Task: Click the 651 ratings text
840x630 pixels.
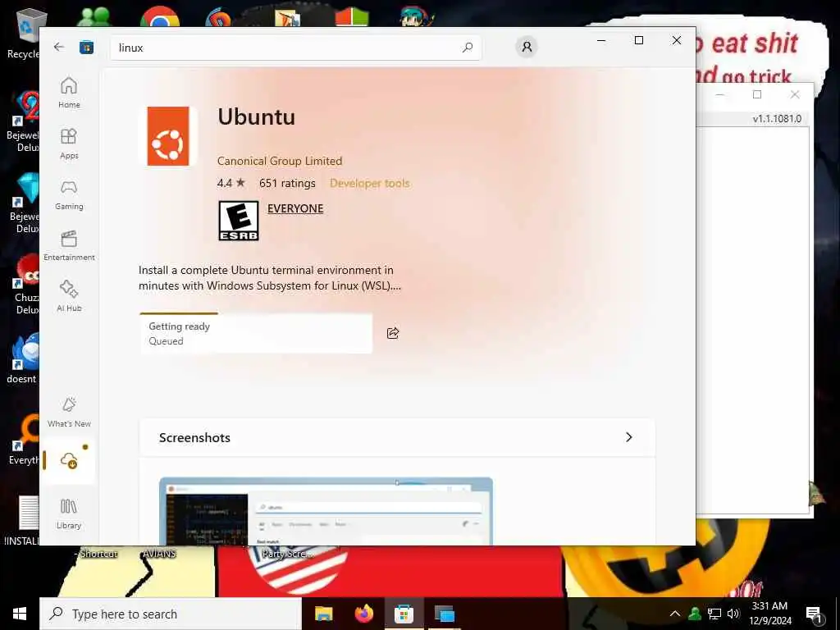Action: click(x=287, y=183)
